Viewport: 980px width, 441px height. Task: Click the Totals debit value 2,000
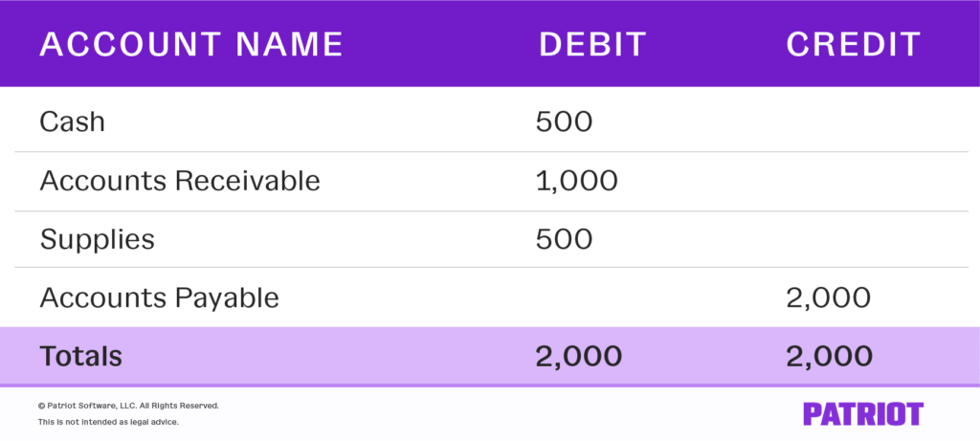(x=580, y=356)
